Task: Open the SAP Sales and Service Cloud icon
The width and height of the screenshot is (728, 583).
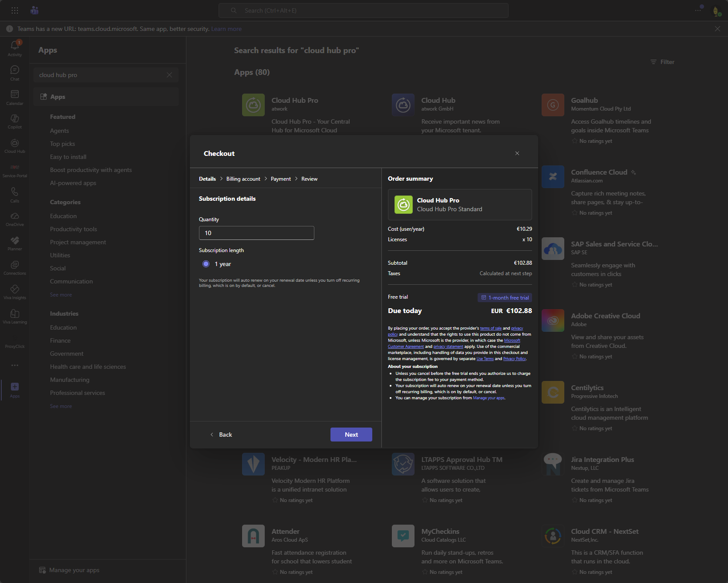Action: [553, 249]
